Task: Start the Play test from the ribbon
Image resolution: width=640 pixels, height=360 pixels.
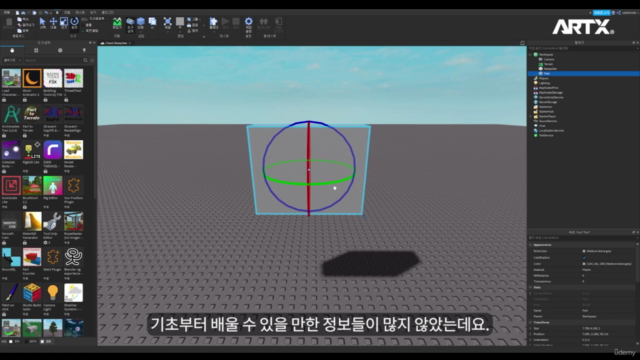Action: coord(225,21)
